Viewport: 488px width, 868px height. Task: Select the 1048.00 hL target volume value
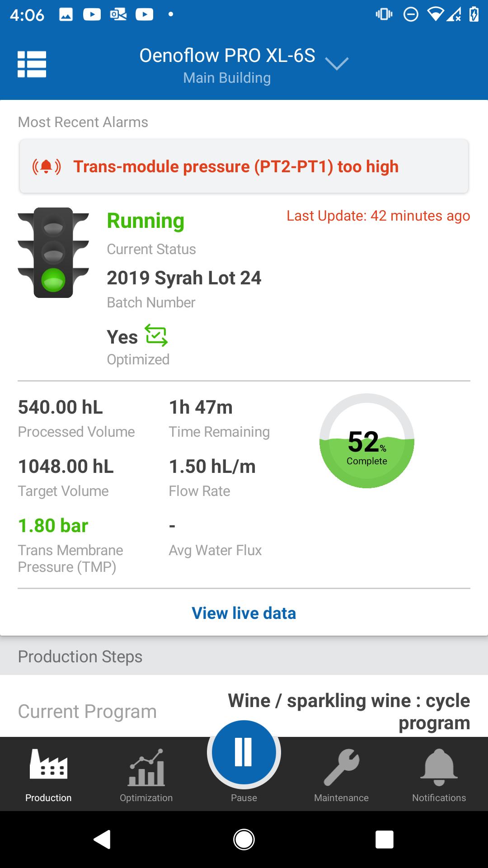click(66, 466)
